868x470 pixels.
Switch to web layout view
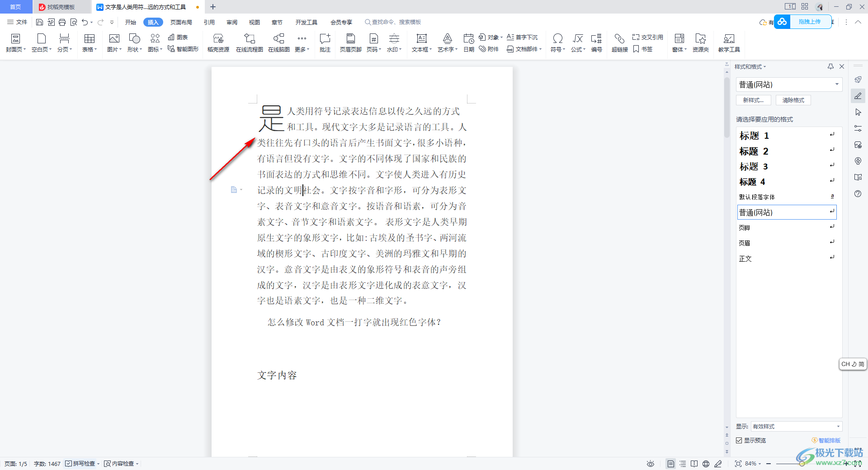click(706, 464)
